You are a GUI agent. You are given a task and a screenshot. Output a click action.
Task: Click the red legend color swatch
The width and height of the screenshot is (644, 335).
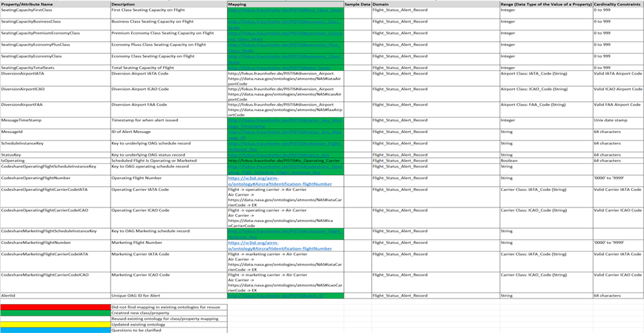click(x=55, y=307)
